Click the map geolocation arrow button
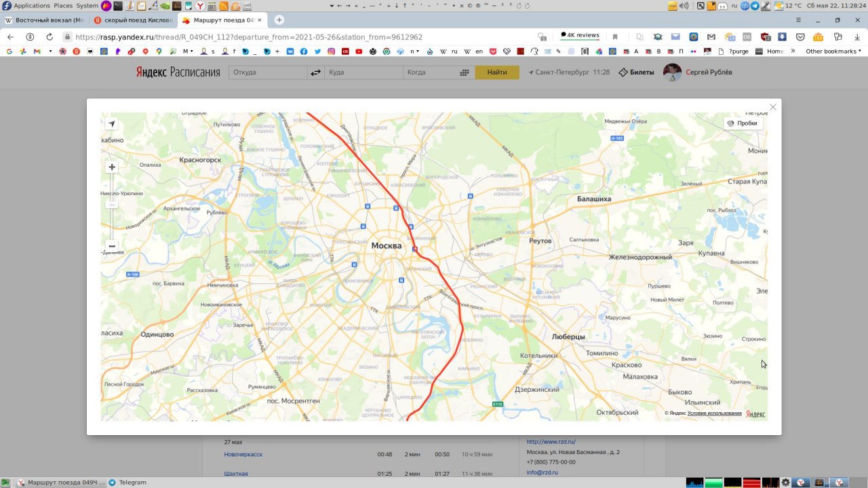The image size is (868, 488). coord(112,124)
